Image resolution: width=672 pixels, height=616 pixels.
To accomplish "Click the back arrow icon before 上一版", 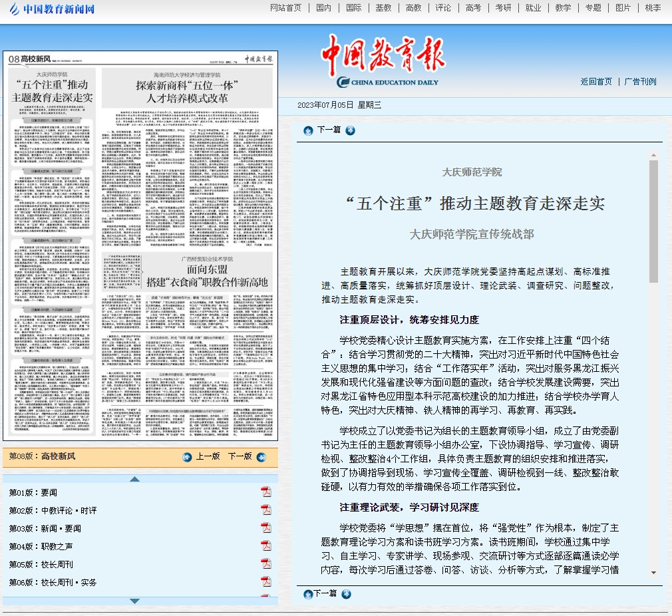I will tap(187, 457).
